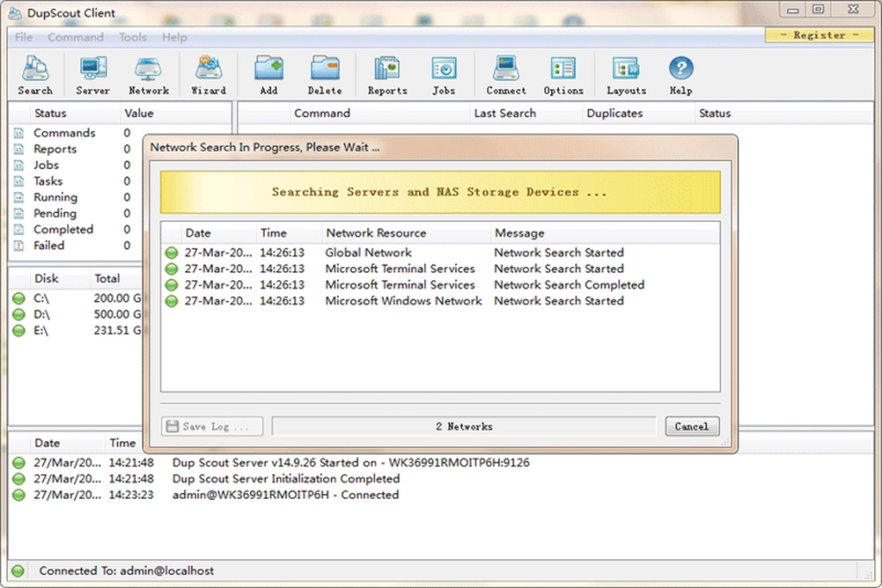Open the Tools menu

coord(132,37)
